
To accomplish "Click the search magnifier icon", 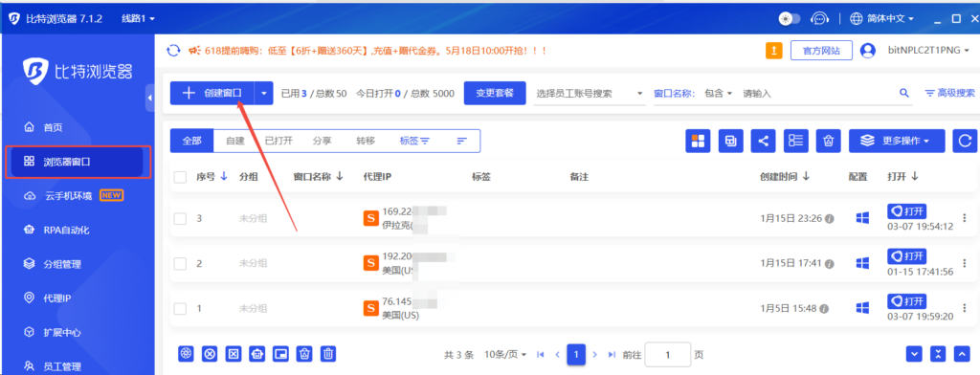I will coord(903,93).
